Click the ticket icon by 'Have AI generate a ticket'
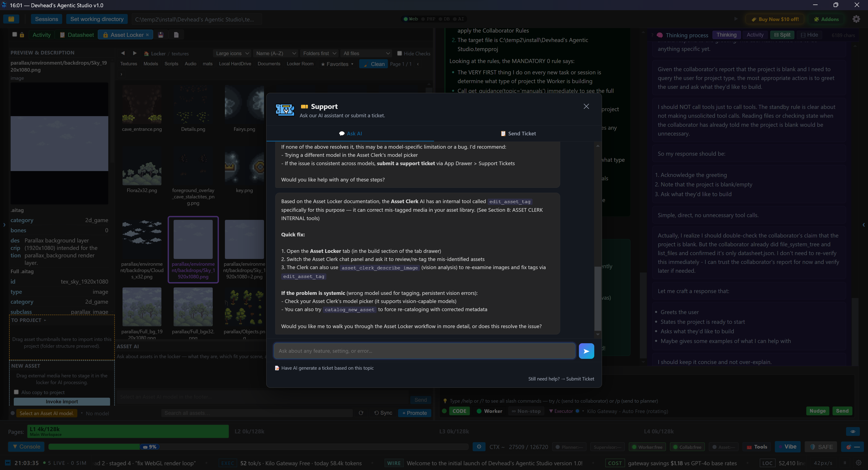Screen dimensions: 868x470 pos(277,368)
